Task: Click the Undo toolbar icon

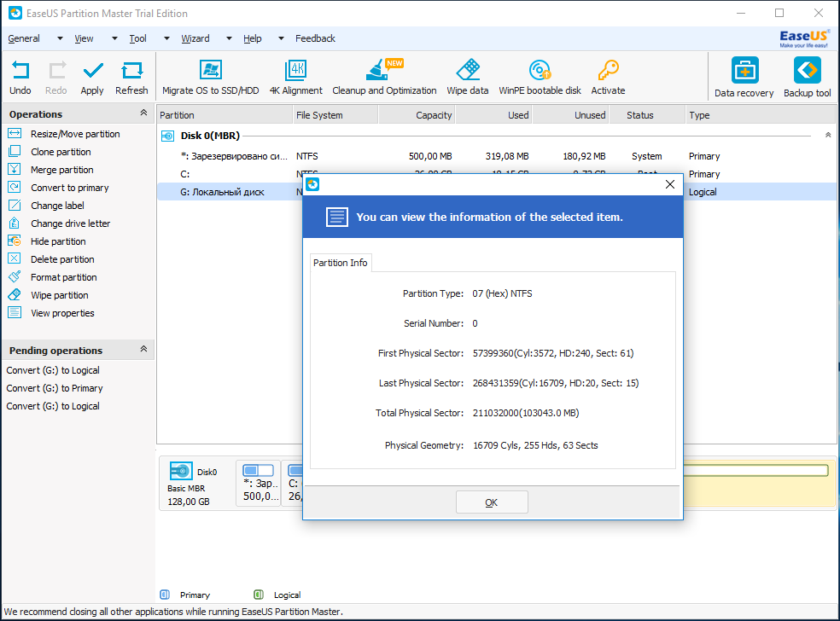Action: pos(20,77)
